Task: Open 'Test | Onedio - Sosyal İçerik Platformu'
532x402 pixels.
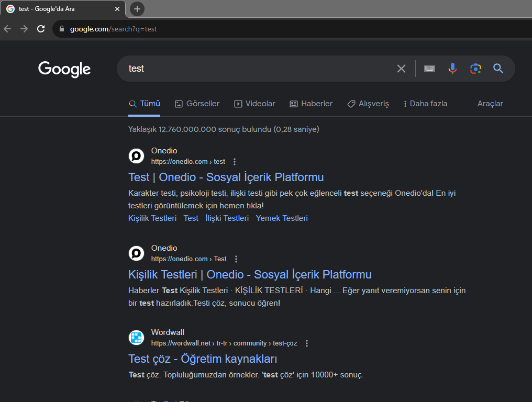Action: (226, 177)
